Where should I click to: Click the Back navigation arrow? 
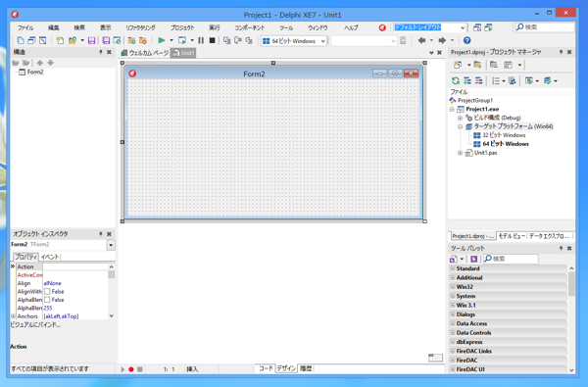click(x=421, y=40)
